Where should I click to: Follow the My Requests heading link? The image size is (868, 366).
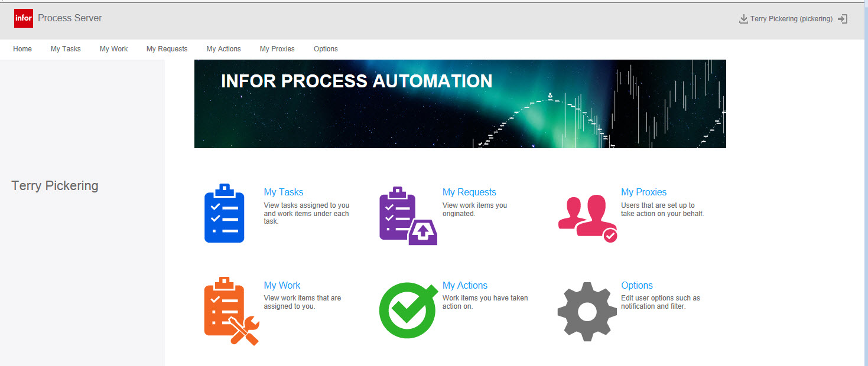click(469, 192)
